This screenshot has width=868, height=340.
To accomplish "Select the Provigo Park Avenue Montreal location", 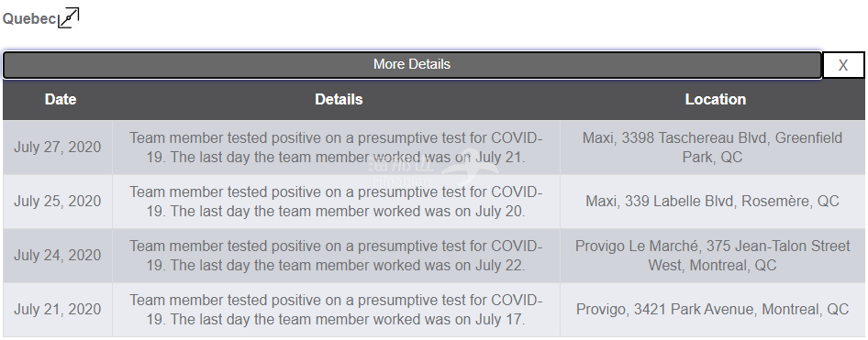I will tap(712, 309).
